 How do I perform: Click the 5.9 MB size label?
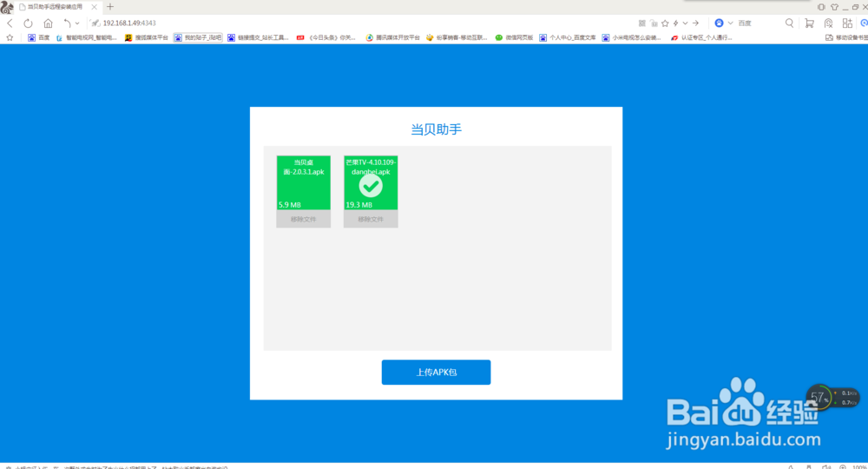(290, 205)
